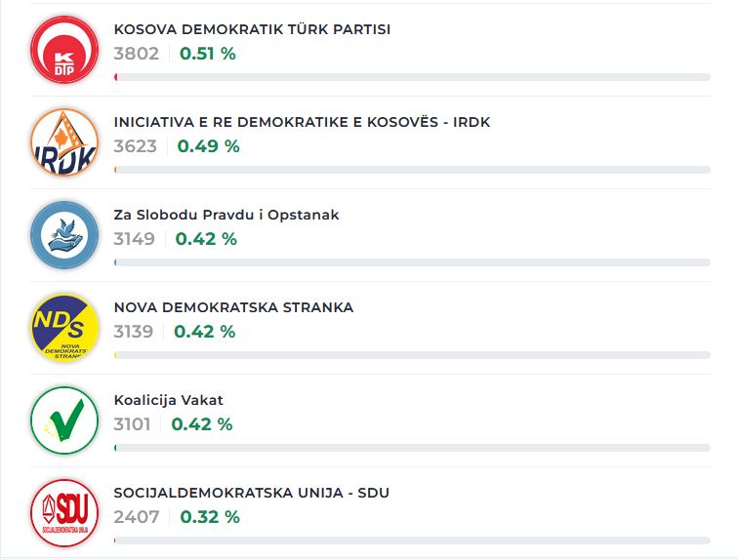Click the 0.51 % vote share
Screen dimensions: 738x560
pos(208,54)
